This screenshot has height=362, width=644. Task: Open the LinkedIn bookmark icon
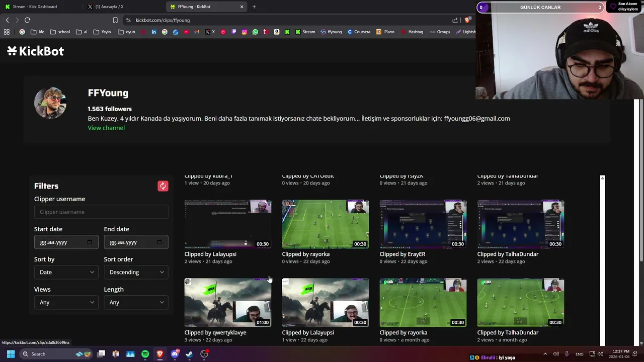pyautogui.click(x=154, y=32)
